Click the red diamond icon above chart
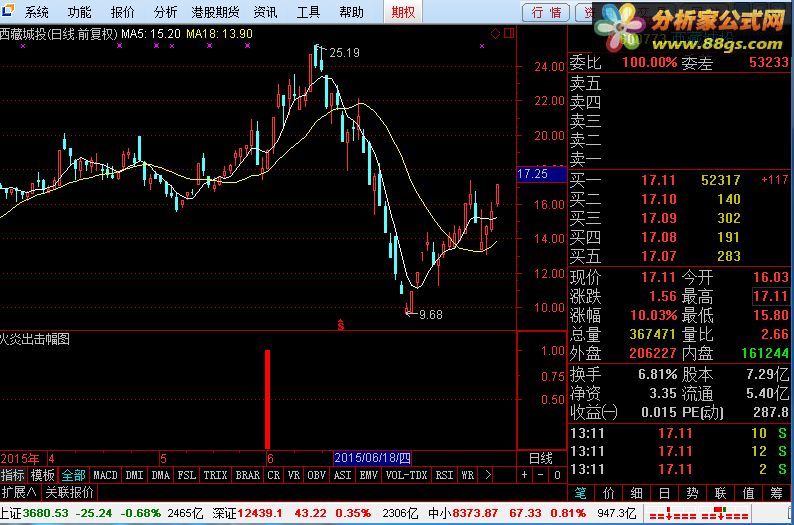 495,33
